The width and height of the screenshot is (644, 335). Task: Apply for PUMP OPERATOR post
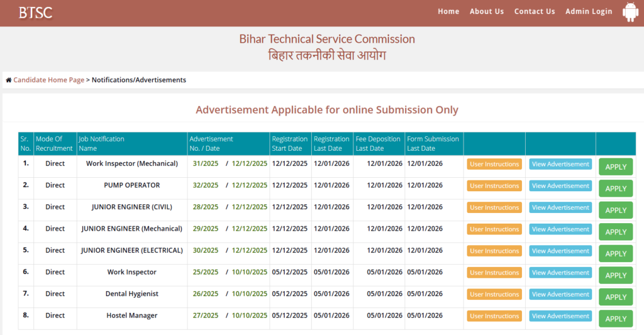click(615, 189)
